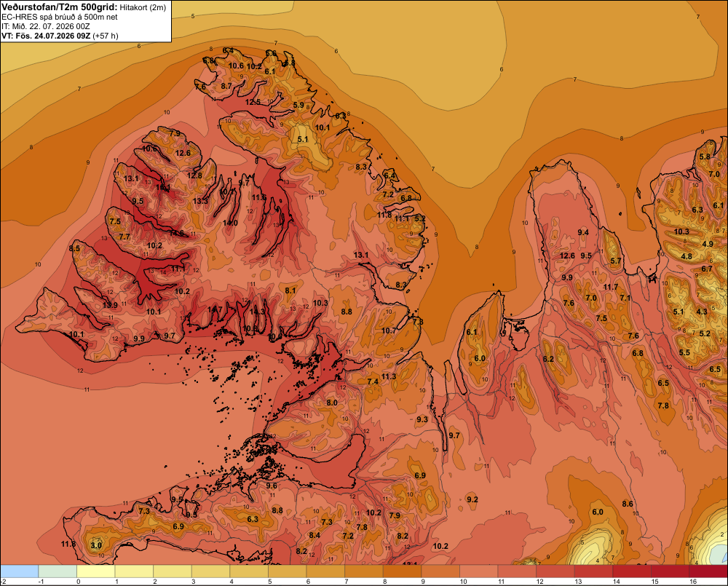The width and height of the screenshot is (728, 586).
Task: Click the 11.7 temperature value
Action: click(x=611, y=287)
